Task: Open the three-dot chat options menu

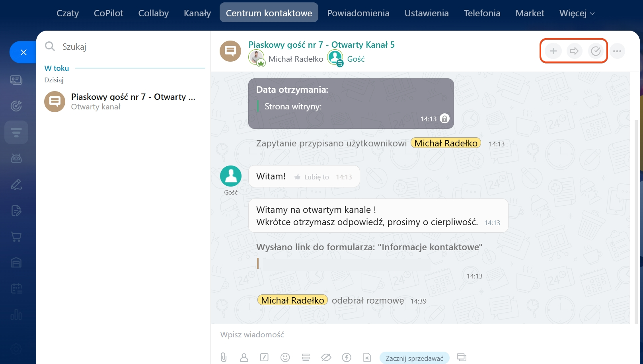Action: tap(617, 51)
